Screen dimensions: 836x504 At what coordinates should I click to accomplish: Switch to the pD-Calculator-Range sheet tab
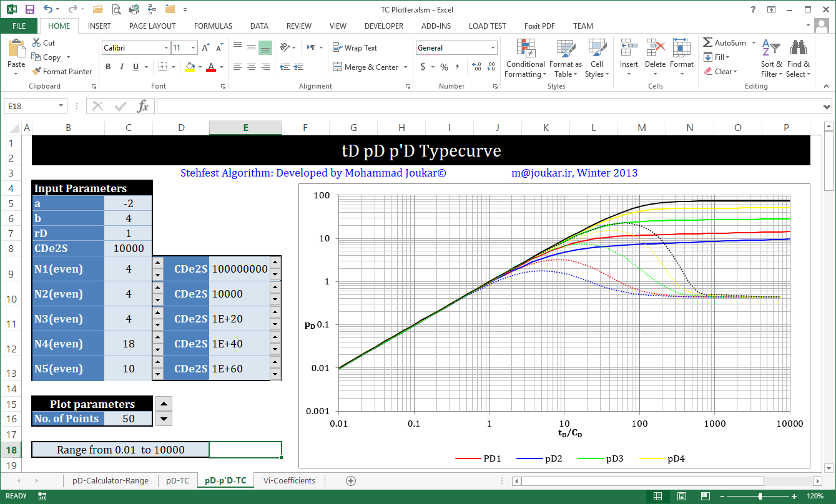click(110, 480)
